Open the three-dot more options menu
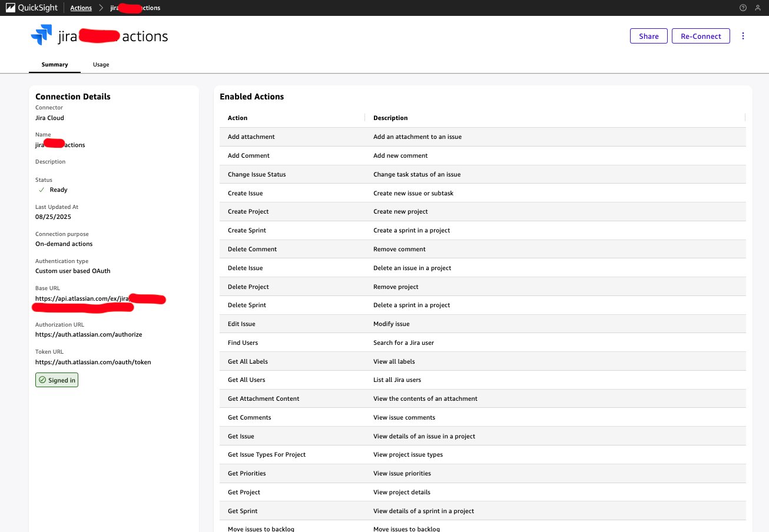769x532 pixels. pos(743,36)
